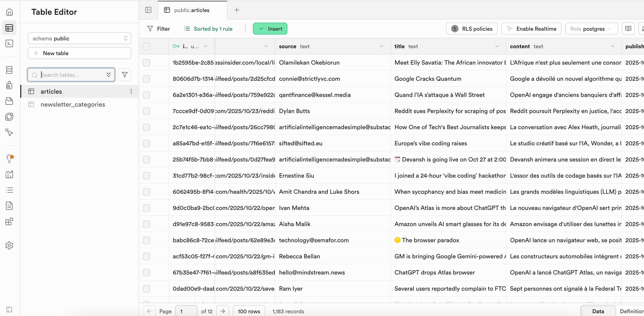Viewport: 644px width, 316px height.
Task: Open project Settings gear icon
Action: [x=9, y=245]
